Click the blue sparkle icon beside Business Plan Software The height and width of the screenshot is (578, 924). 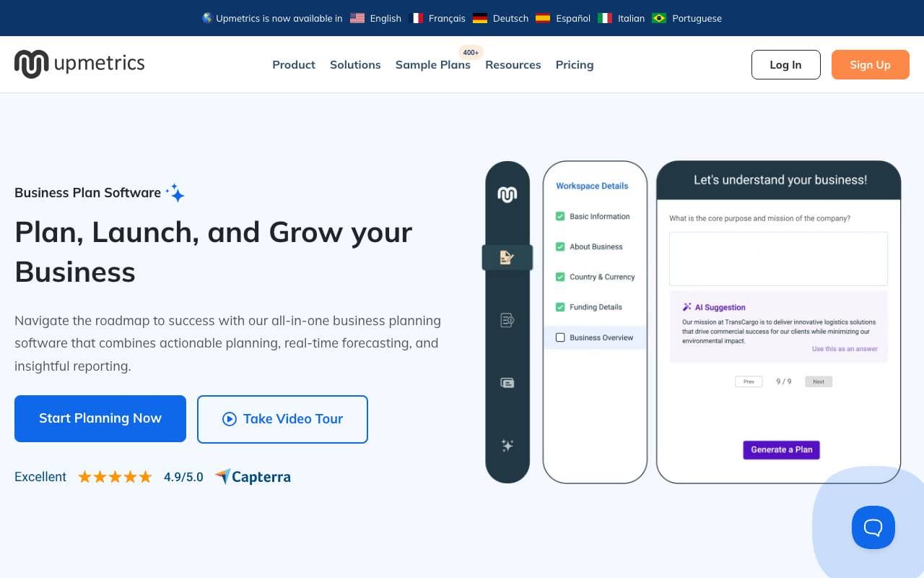click(x=175, y=193)
